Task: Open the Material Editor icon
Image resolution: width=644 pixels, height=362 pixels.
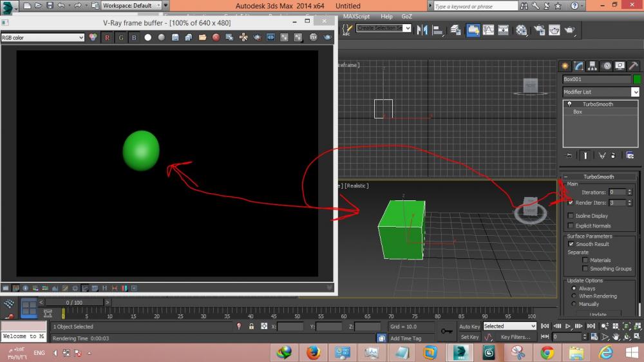Action: [521, 30]
